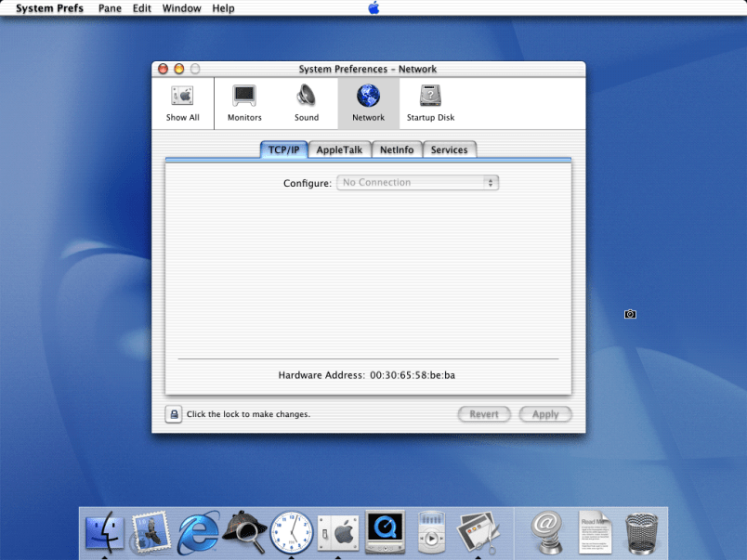Select the Network globe icon

point(368,97)
